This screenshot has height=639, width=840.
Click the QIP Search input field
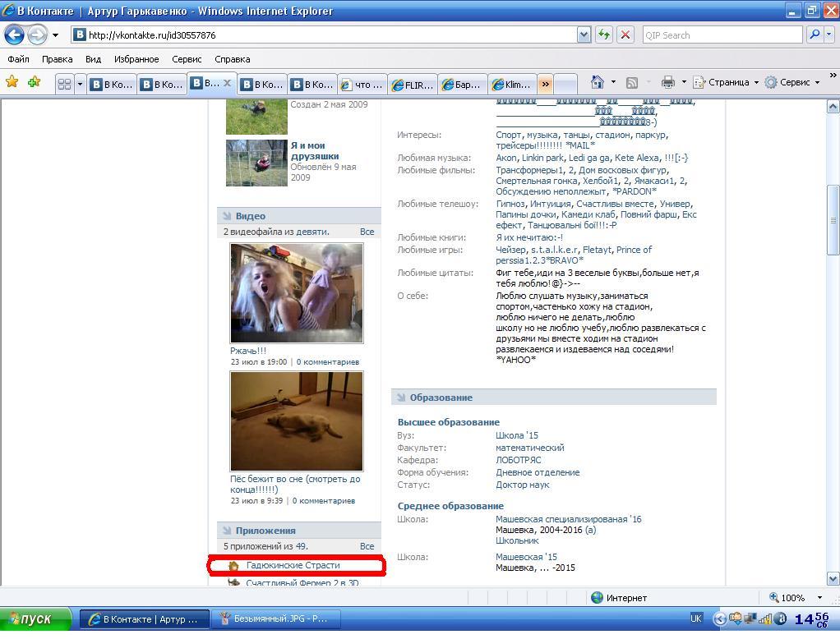(x=721, y=34)
